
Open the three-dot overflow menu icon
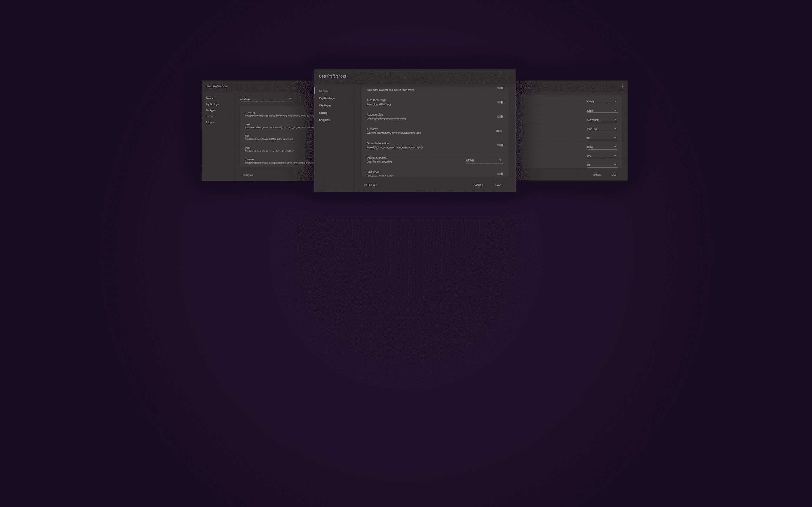(x=622, y=86)
